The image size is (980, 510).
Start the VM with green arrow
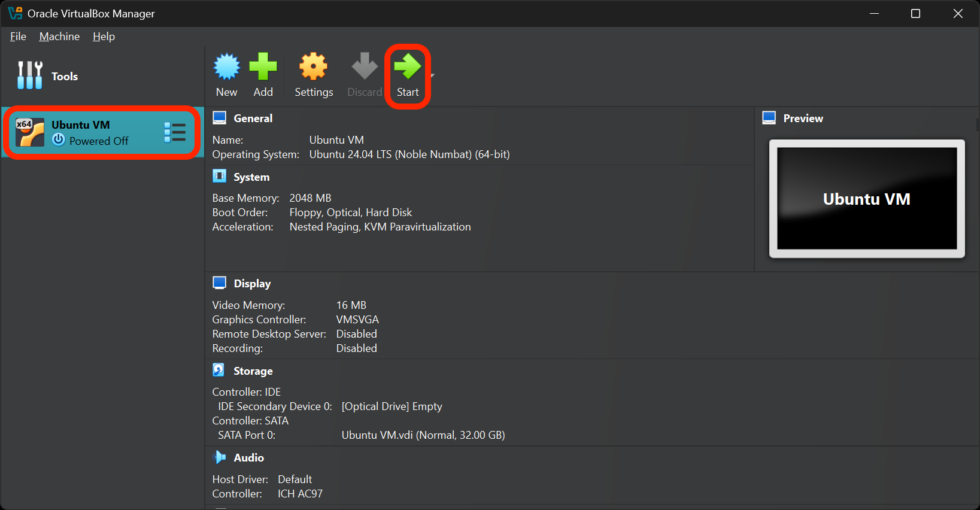(408, 67)
